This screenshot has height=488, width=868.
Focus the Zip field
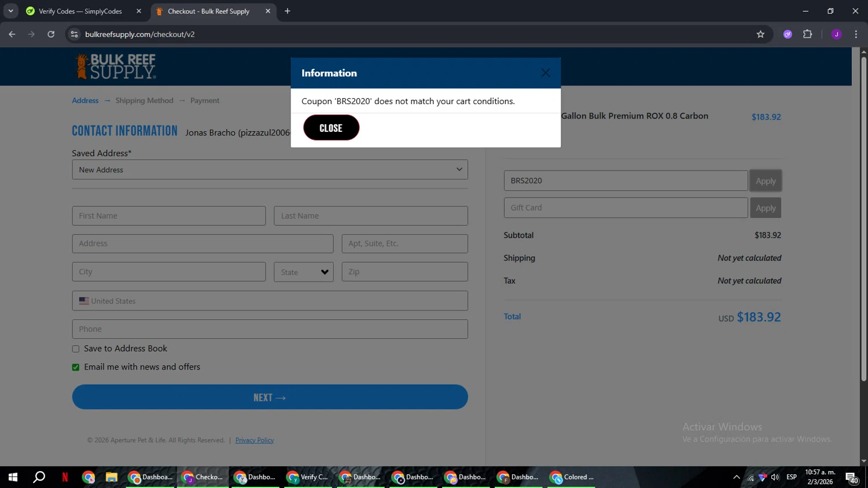(x=404, y=272)
